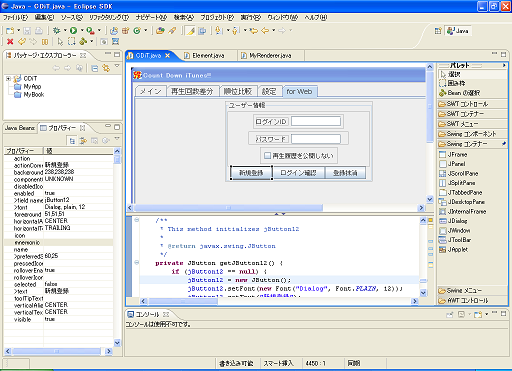Switch to the Java Beans view tab

20,128
